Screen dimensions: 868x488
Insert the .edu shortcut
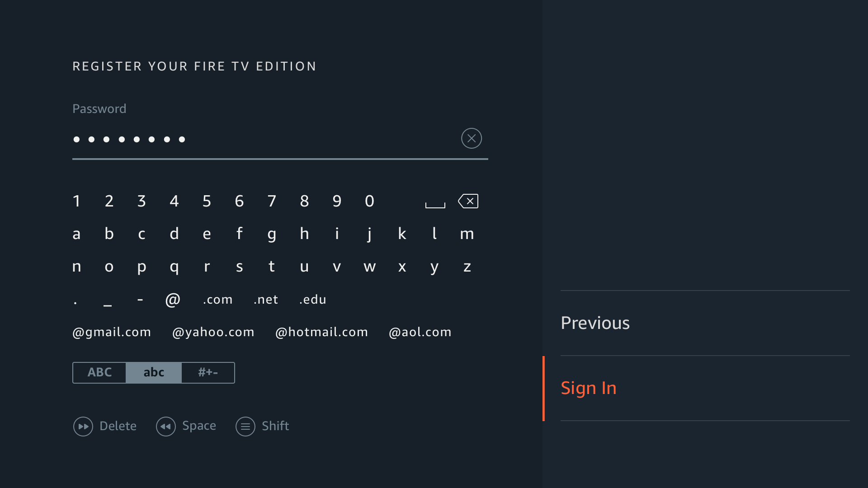(313, 300)
